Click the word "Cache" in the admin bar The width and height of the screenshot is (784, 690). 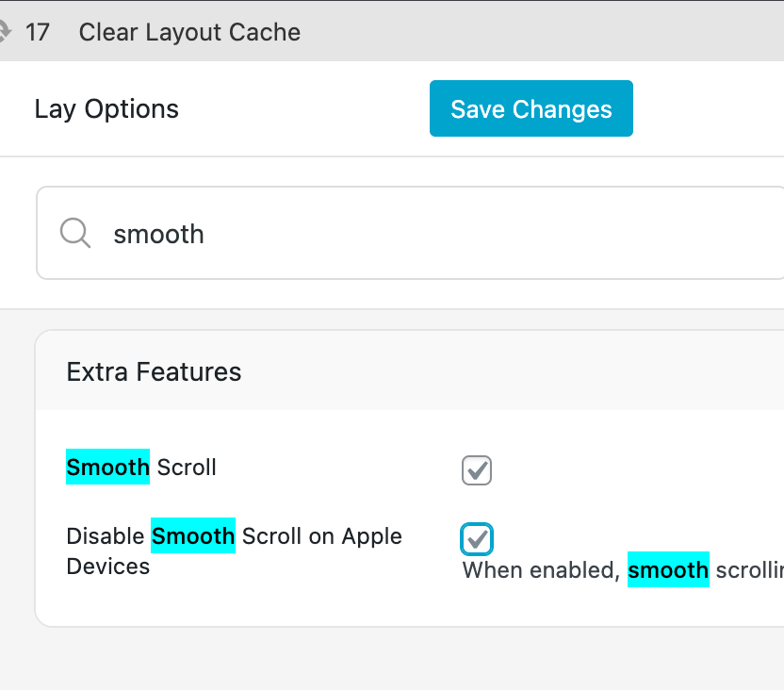269,32
